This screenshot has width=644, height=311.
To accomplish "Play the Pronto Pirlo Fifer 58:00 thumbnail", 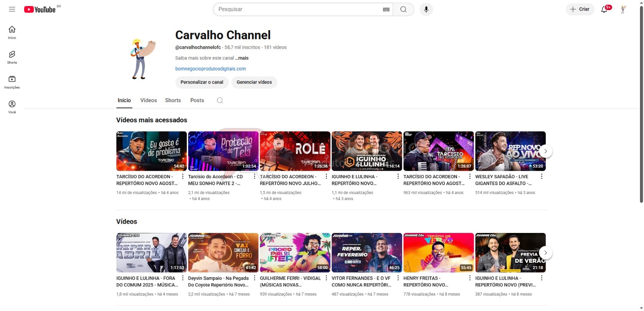I will point(295,253).
